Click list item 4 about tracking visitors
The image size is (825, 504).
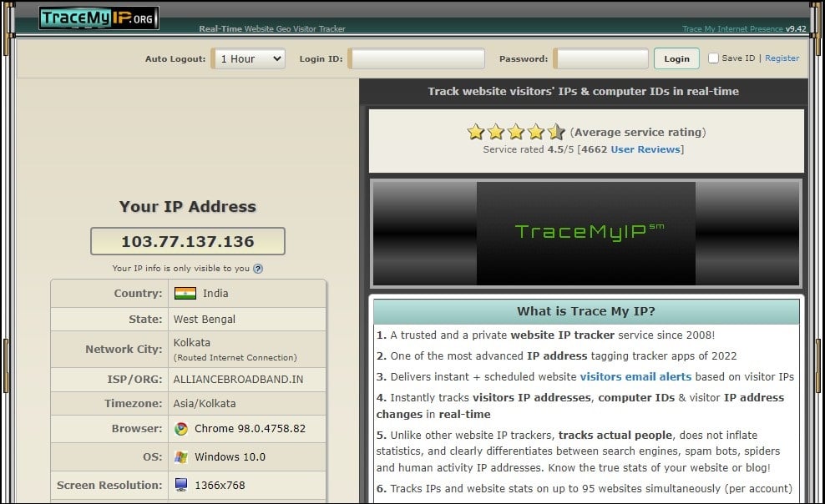pyautogui.click(x=580, y=406)
